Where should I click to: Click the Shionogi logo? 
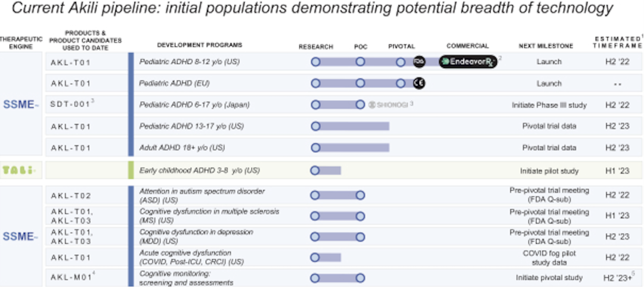388,105
